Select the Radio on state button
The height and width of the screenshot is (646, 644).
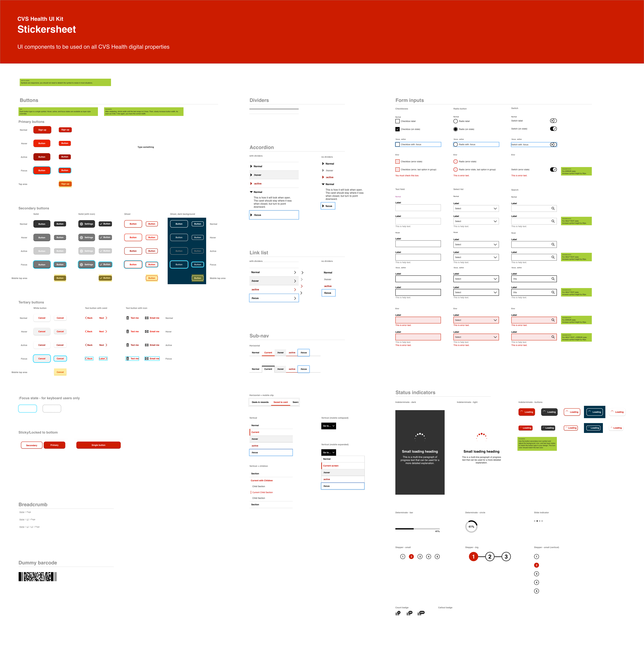[x=455, y=129]
